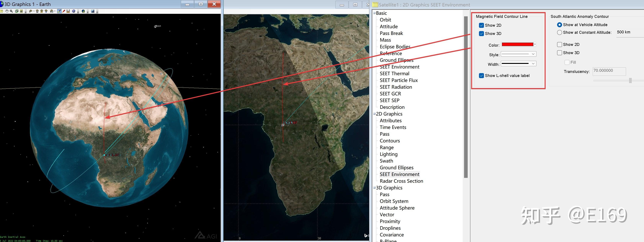Screen dimensions: 644x242
Task: Click the properties notepad toolbar icon
Action: pos(1,11)
